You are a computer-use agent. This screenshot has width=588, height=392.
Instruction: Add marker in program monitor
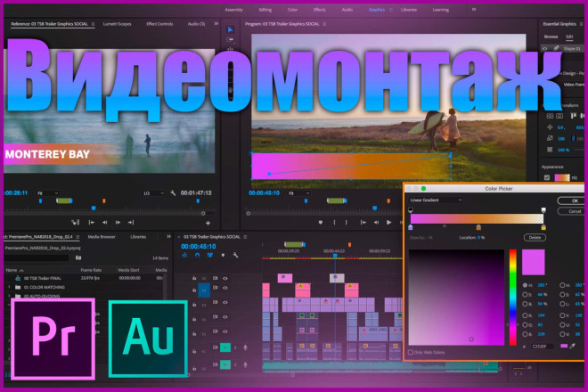tap(320, 223)
